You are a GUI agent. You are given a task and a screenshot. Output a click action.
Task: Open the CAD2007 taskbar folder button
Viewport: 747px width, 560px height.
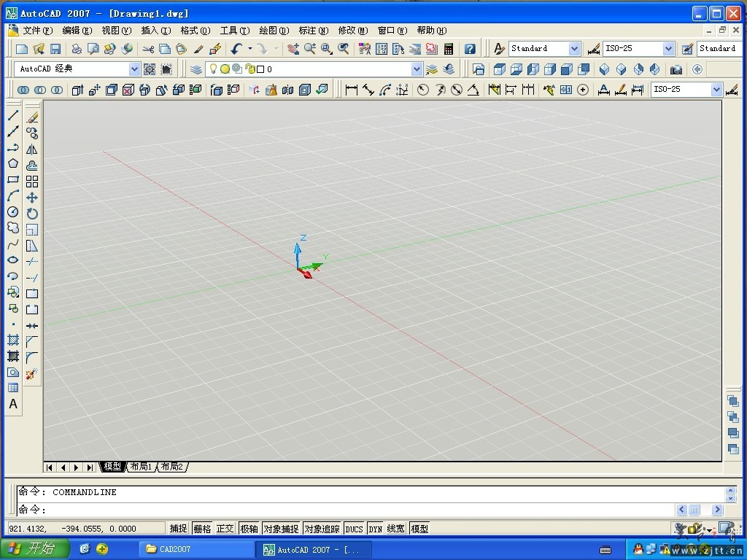[196, 549]
